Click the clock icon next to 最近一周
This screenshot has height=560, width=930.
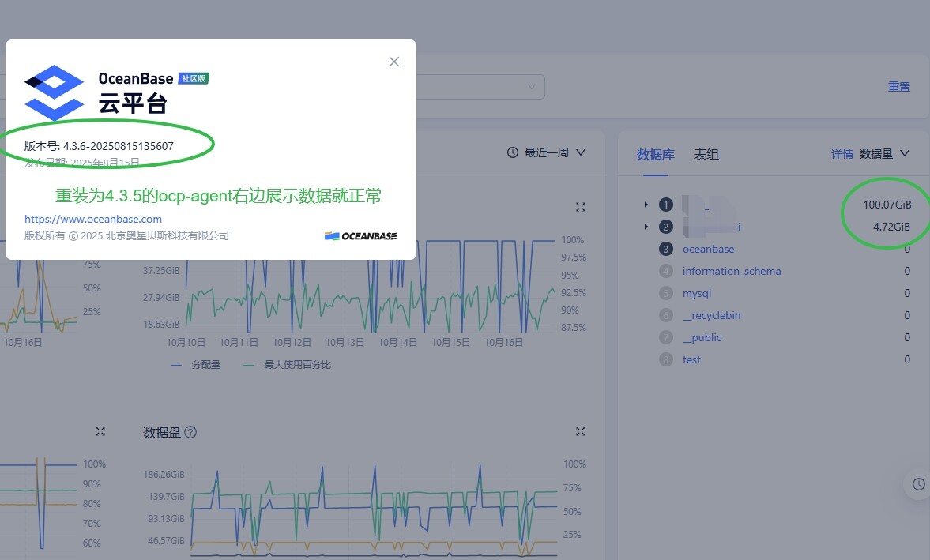[513, 152]
